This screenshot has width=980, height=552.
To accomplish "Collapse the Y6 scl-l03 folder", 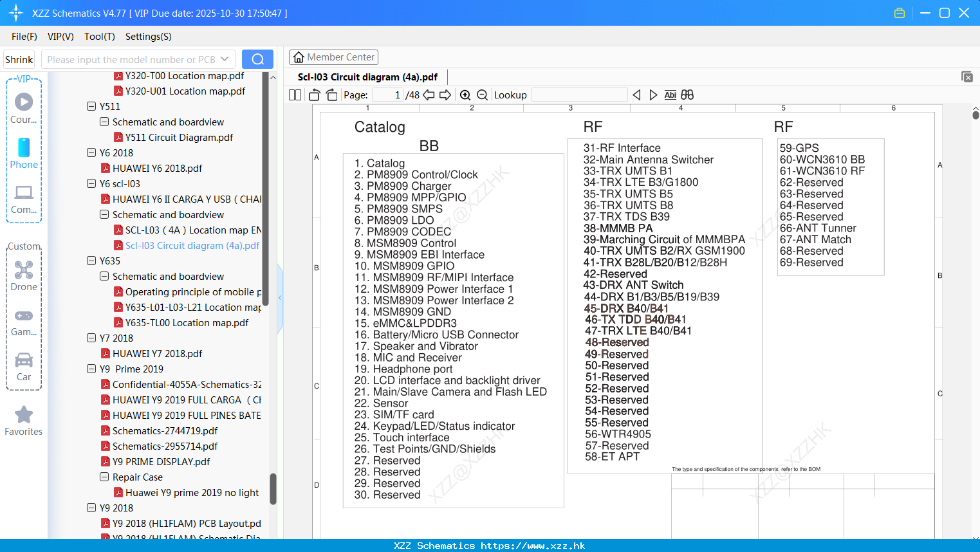I will (91, 183).
